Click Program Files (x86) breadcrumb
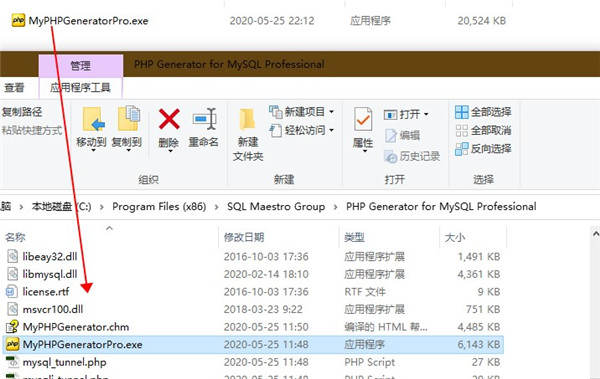Screen dimensions: 600x379 tap(159, 207)
